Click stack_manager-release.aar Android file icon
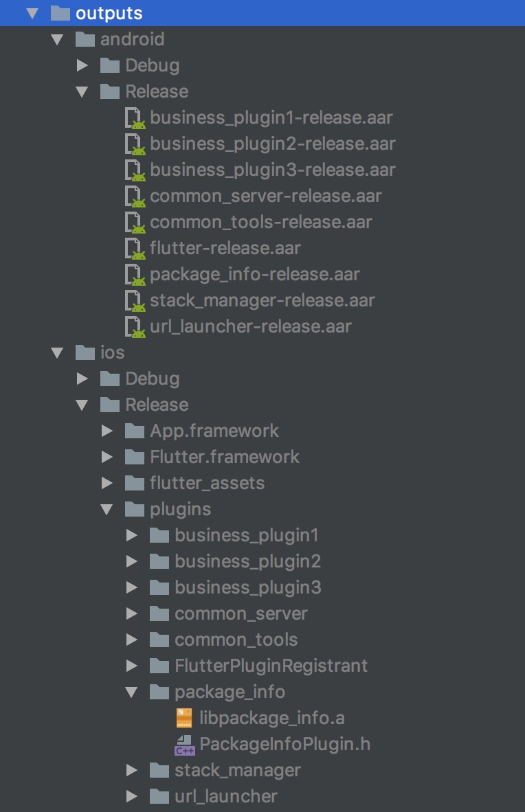 pos(135,301)
